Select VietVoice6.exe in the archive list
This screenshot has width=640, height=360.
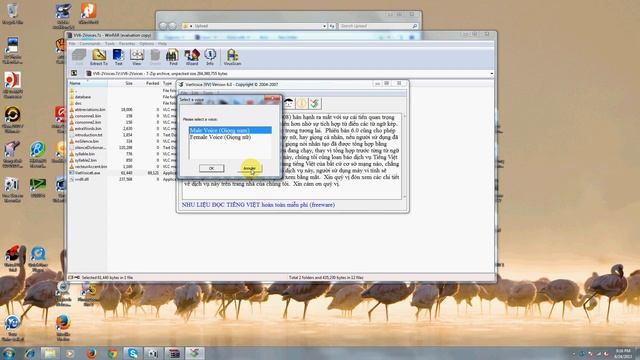(x=87, y=173)
